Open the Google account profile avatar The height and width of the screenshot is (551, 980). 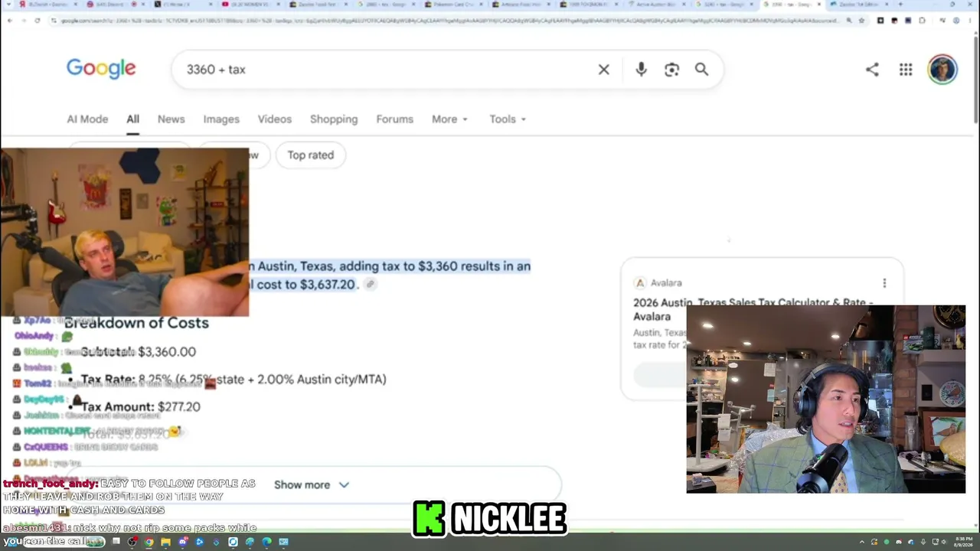point(942,70)
